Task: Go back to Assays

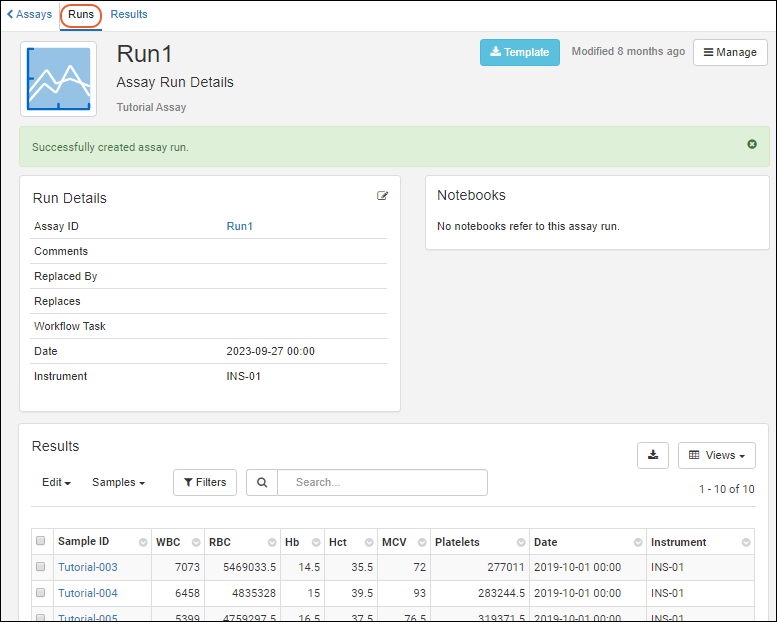Action: pos(30,14)
